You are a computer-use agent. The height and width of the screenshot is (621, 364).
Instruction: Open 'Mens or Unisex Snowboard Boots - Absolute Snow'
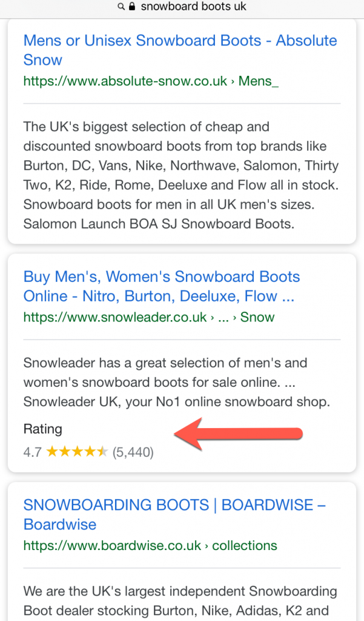(180, 50)
